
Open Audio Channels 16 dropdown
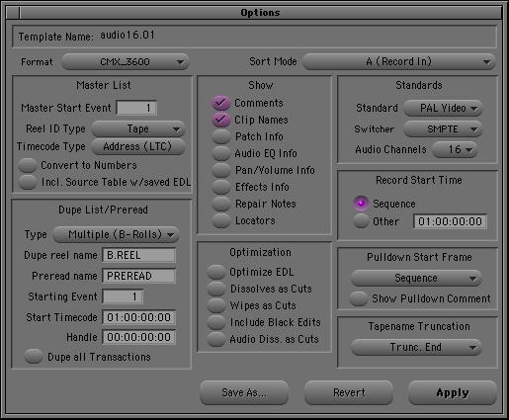[x=455, y=150]
